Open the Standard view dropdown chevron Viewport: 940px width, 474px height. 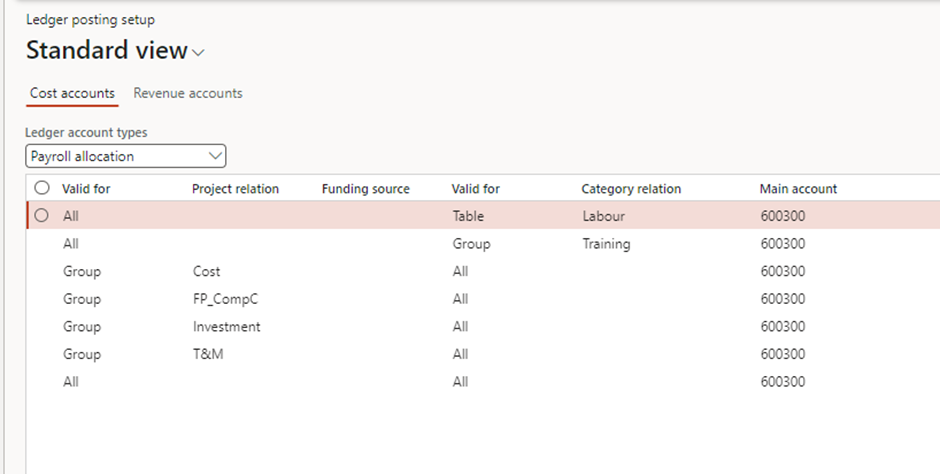[198, 53]
